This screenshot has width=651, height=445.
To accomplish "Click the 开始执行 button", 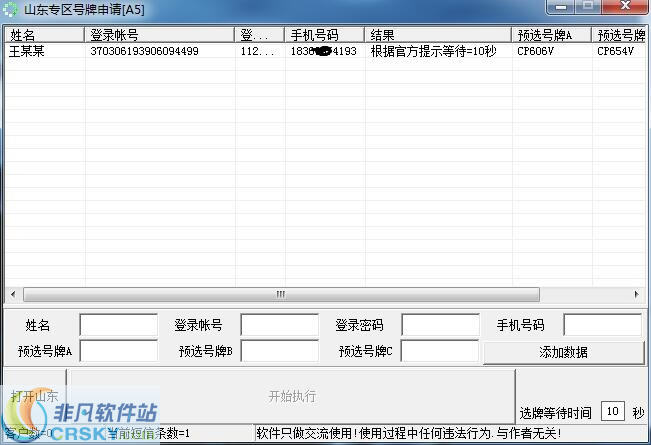I will 291,396.
